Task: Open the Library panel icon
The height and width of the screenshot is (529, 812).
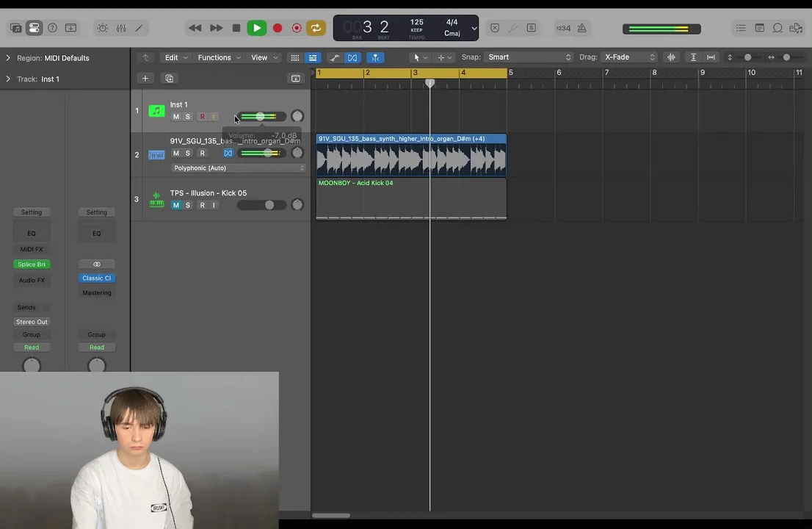Action: pyautogui.click(x=15, y=28)
